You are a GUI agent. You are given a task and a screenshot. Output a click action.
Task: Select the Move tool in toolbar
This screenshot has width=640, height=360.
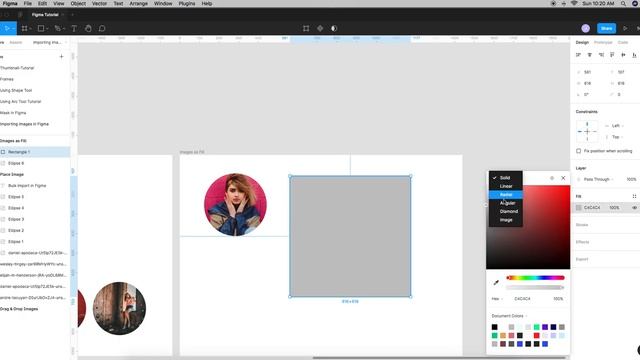(x=7, y=28)
